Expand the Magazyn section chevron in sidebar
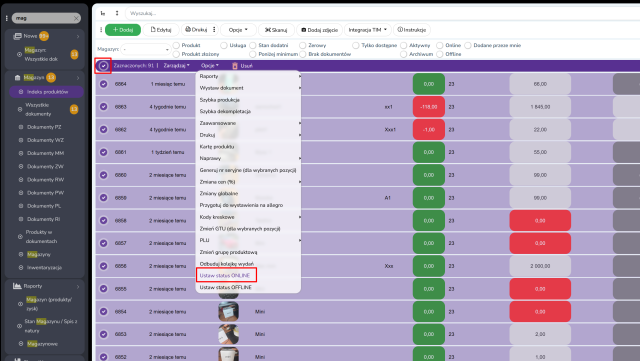The height and width of the screenshot is (361, 640). pyautogui.click(x=78, y=78)
